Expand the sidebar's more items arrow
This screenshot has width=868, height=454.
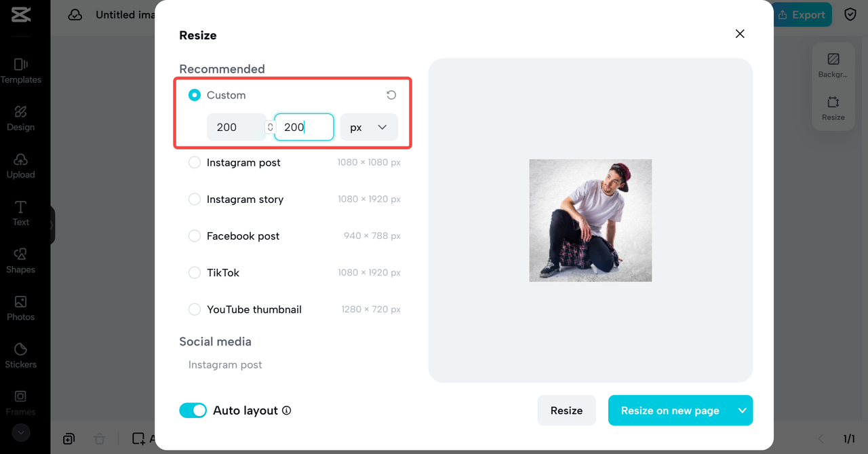coord(21,432)
